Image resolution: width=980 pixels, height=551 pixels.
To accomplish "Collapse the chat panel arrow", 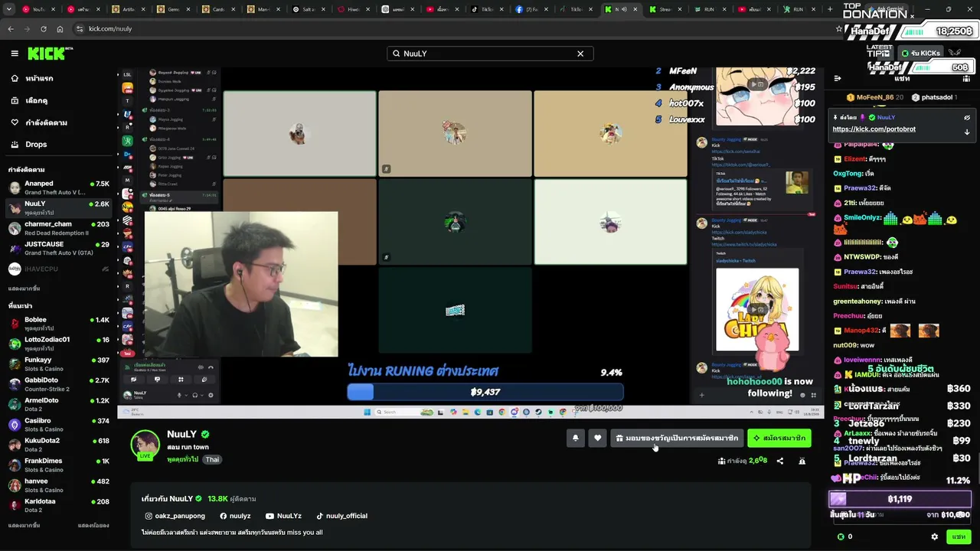I will pos(838,78).
